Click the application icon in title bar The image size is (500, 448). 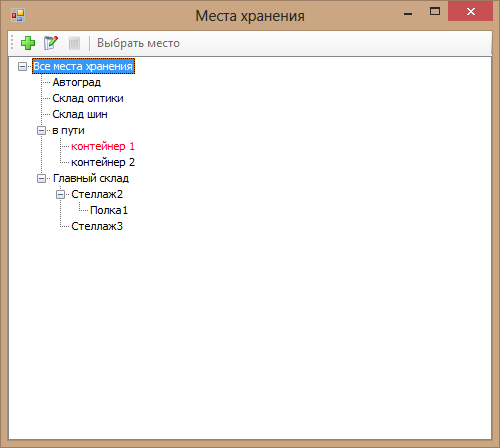(18, 15)
